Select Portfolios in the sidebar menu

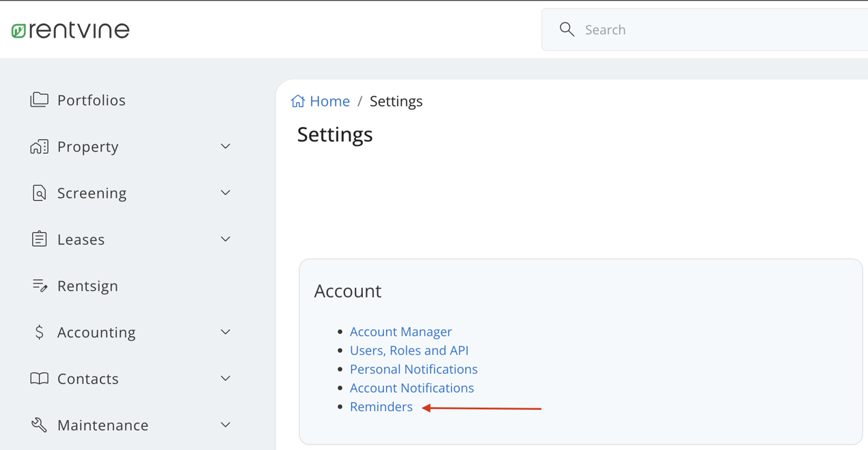tap(92, 100)
